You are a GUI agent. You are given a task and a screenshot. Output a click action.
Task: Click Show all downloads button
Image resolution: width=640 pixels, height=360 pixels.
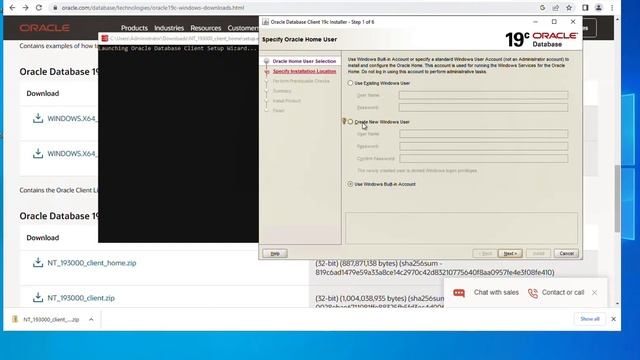tap(590, 319)
